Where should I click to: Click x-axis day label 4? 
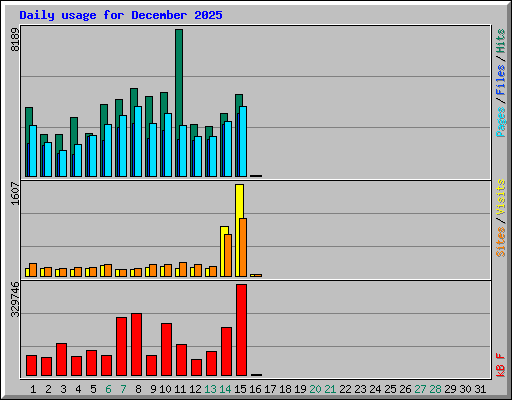point(78,389)
